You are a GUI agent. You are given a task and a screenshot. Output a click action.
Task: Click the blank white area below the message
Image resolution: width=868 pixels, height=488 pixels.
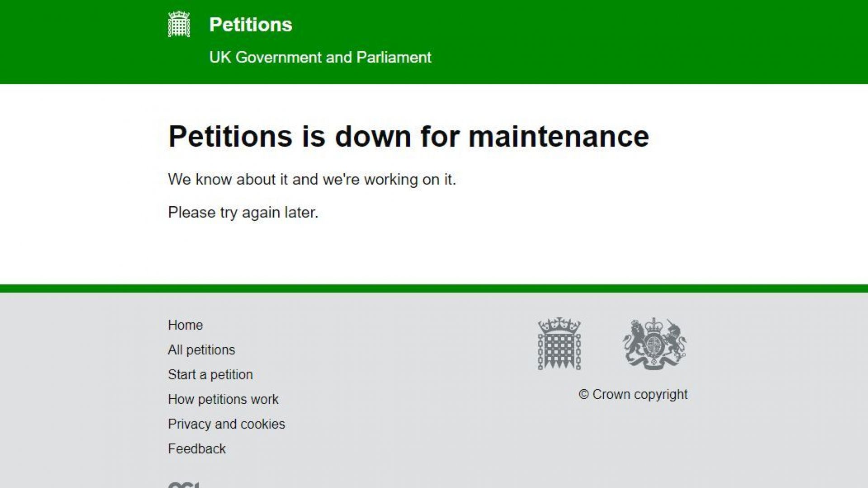pos(434,253)
